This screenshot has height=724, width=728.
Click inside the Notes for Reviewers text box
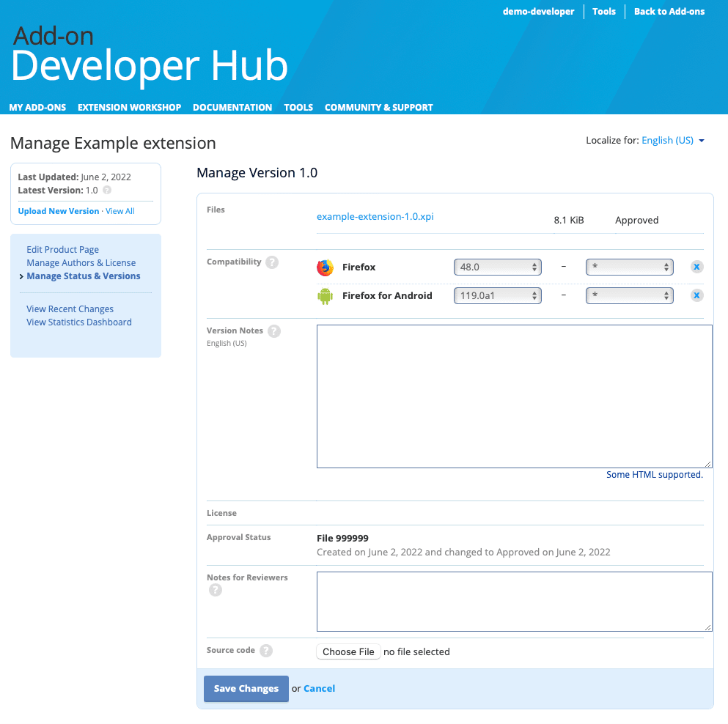[x=513, y=599]
